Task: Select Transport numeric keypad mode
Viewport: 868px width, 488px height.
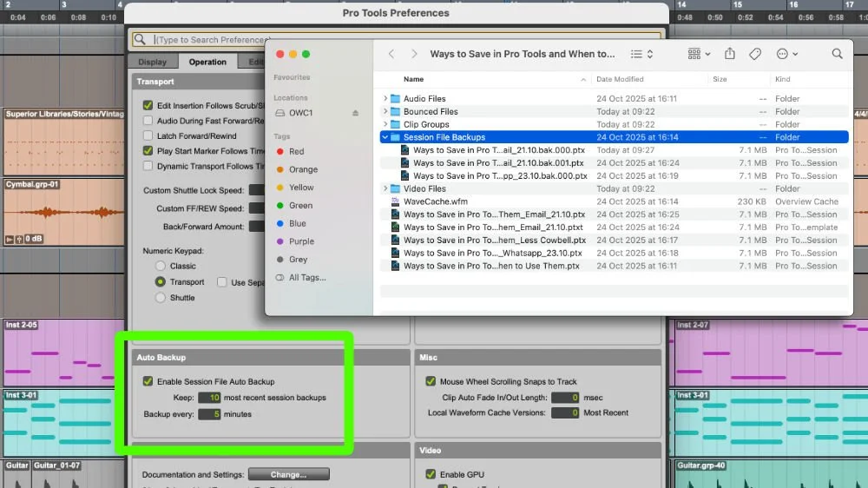Action: tap(160, 282)
